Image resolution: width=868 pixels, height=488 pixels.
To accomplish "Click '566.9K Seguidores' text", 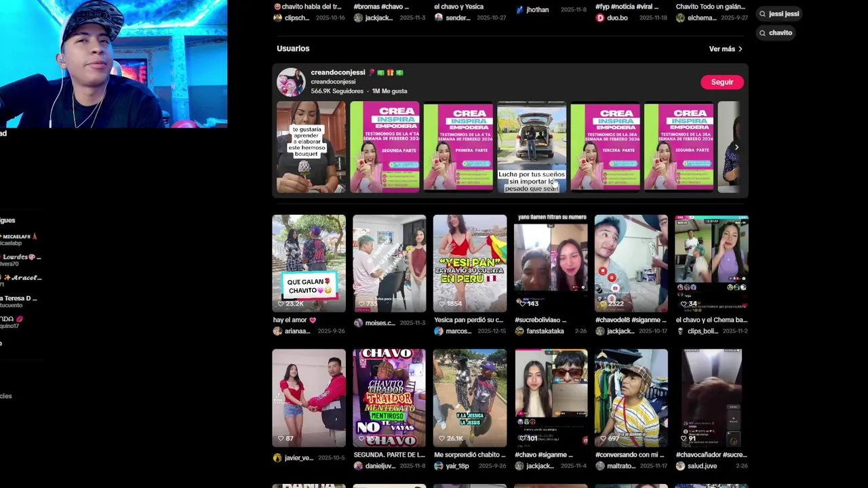I will point(337,91).
